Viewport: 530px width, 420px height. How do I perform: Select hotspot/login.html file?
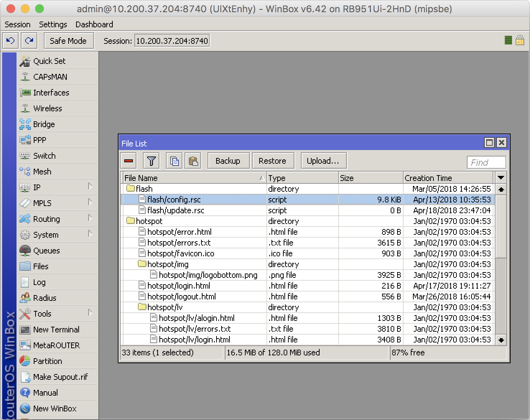point(308,286)
